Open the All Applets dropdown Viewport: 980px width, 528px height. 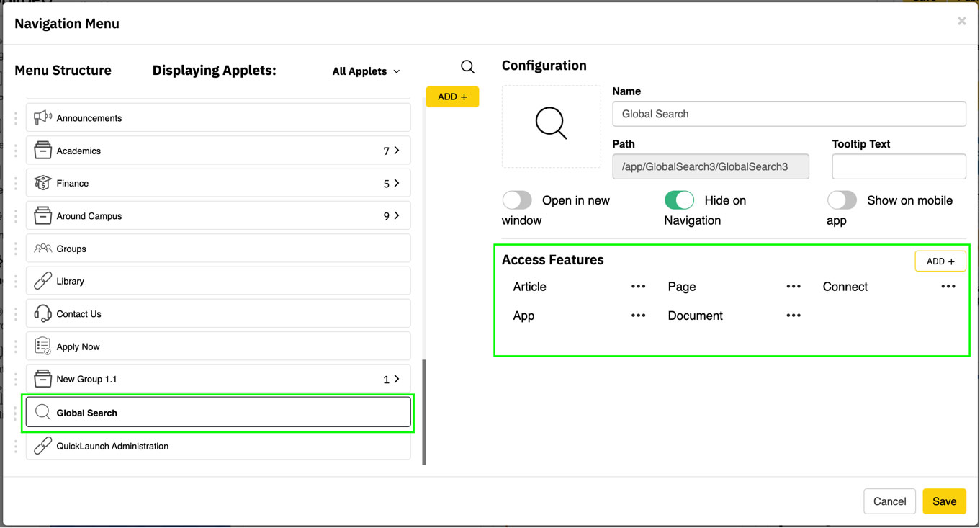click(x=365, y=71)
